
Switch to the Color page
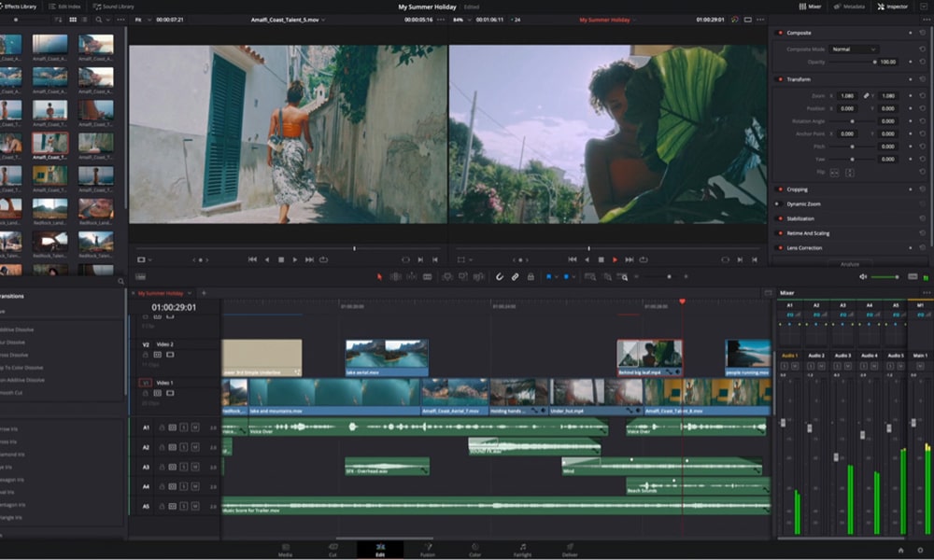coord(474,550)
